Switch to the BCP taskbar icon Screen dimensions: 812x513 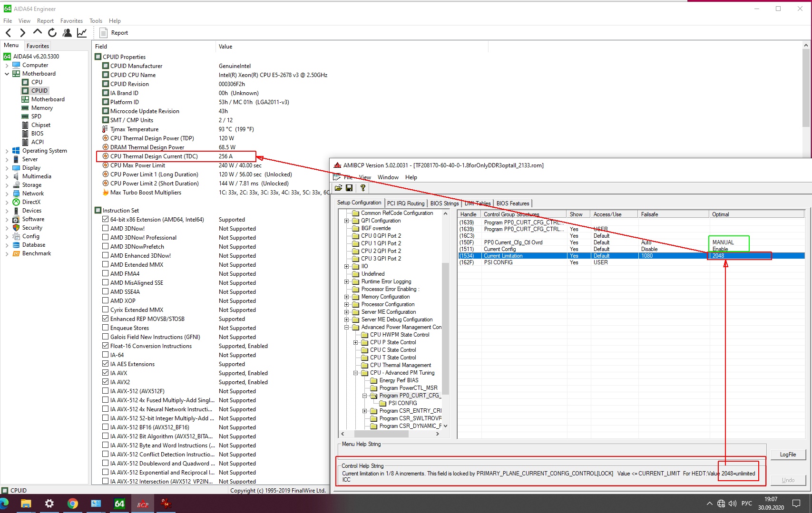143,503
